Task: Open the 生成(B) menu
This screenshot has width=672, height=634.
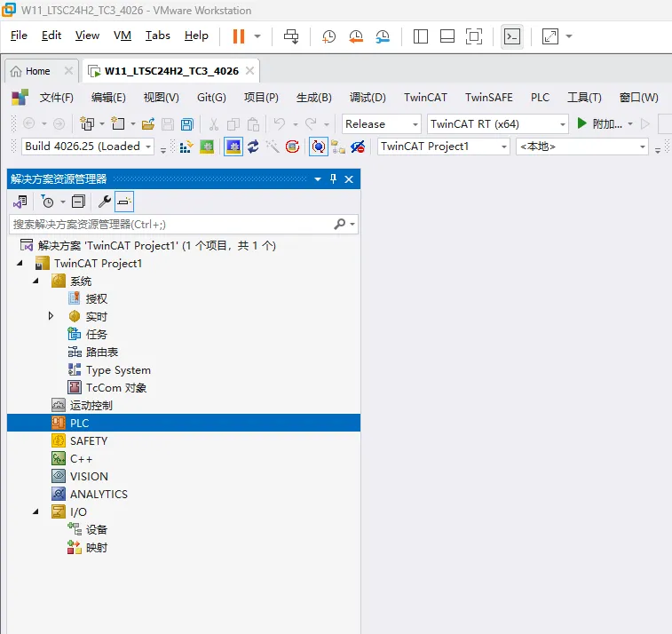Action: point(313,98)
